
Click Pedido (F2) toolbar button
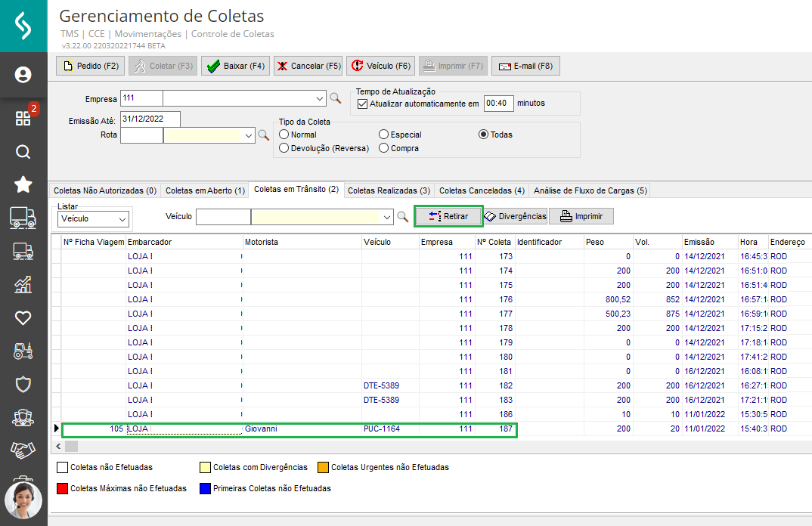coord(90,66)
